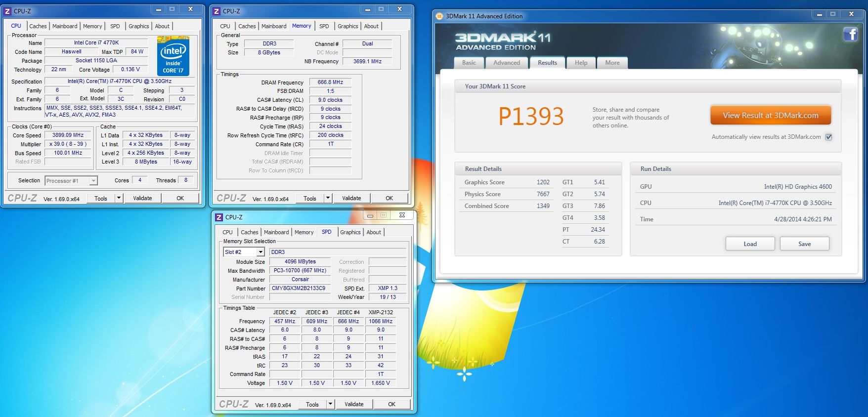Click Validate in the CPU-Z Memory window
Image resolution: width=868 pixels, height=417 pixels.
point(351,198)
